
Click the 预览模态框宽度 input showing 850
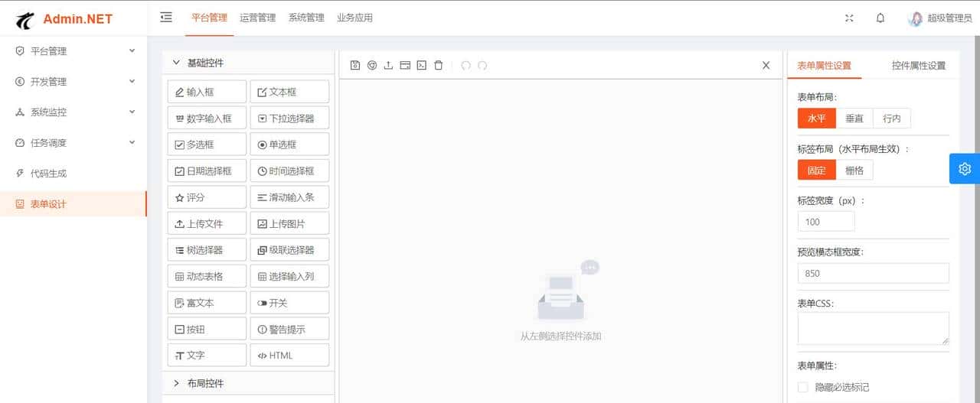pos(874,274)
